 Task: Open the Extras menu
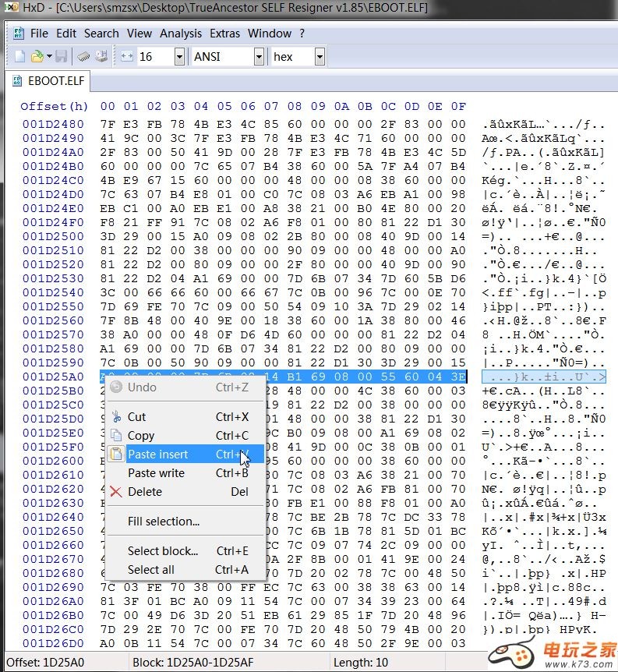(225, 34)
